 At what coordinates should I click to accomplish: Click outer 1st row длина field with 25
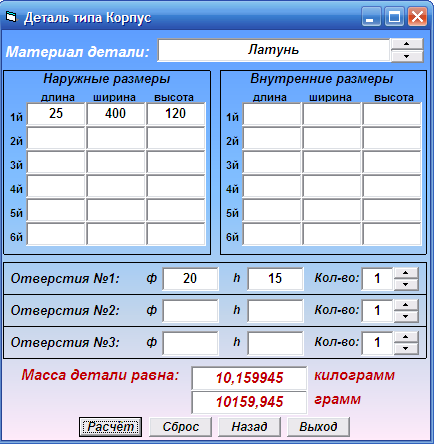click(56, 114)
